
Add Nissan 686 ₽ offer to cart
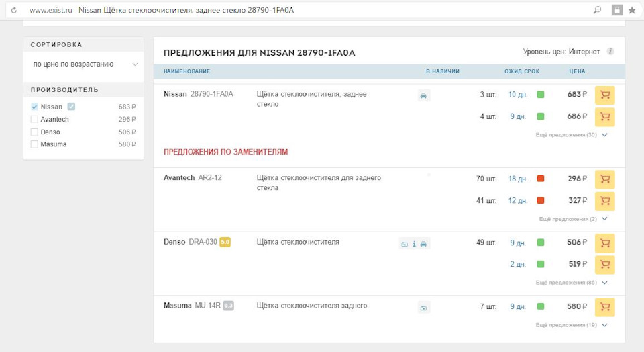point(605,117)
